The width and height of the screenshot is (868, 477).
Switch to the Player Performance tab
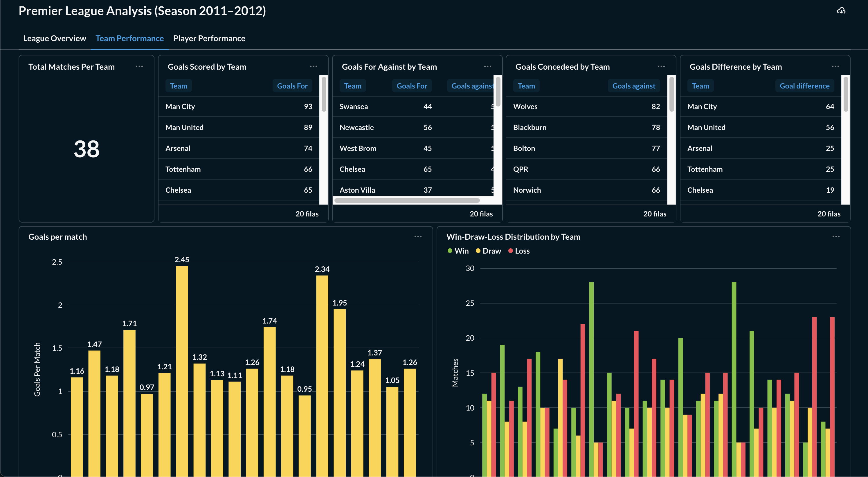click(209, 38)
